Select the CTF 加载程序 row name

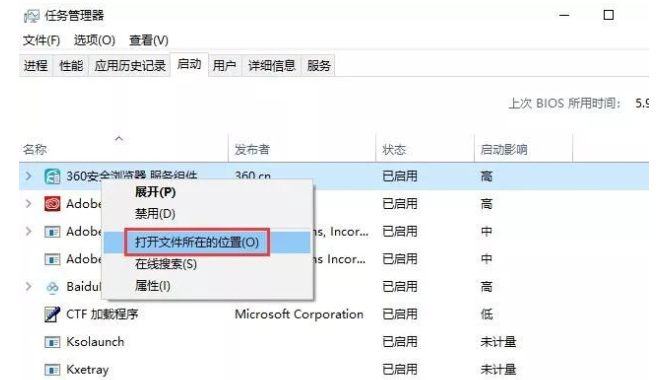coord(102,314)
